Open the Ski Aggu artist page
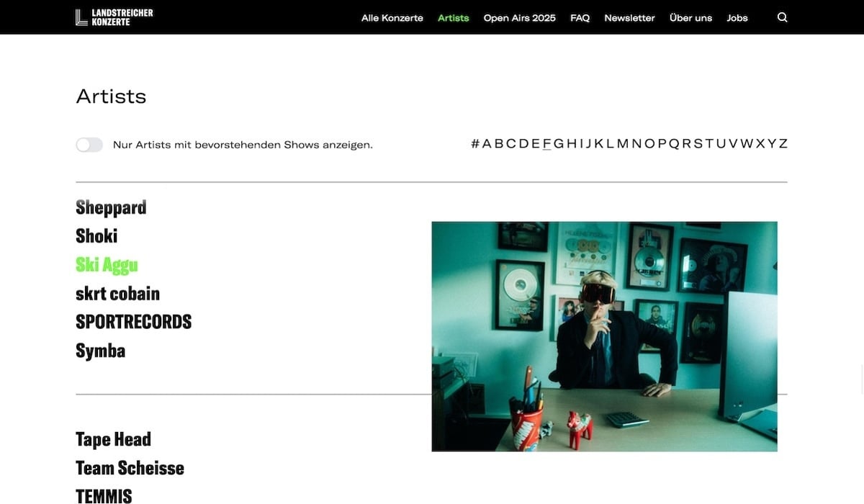The width and height of the screenshot is (864, 504). coord(107,265)
